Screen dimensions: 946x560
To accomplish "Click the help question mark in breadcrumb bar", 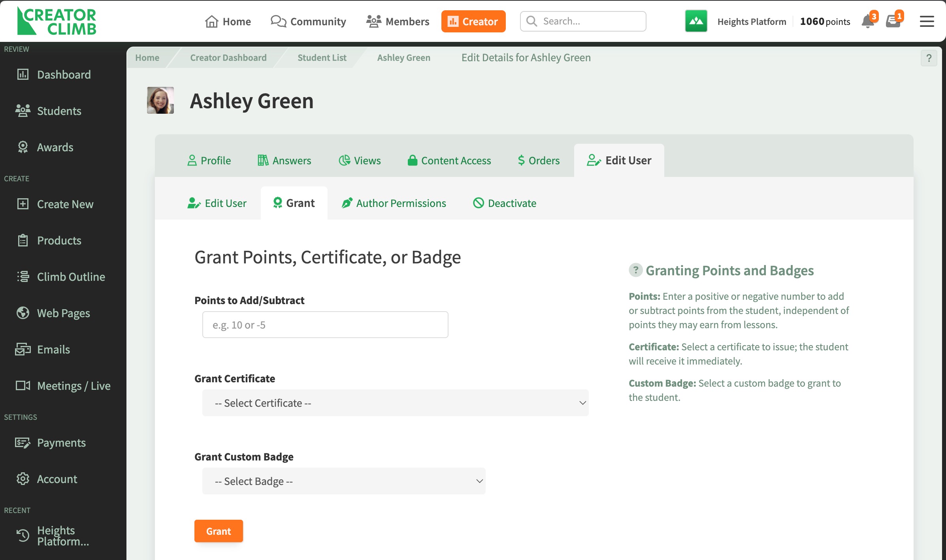I will pyautogui.click(x=929, y=58).
